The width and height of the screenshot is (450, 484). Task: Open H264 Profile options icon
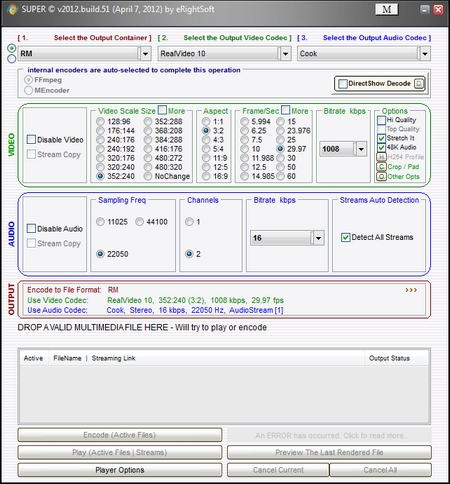381,157
